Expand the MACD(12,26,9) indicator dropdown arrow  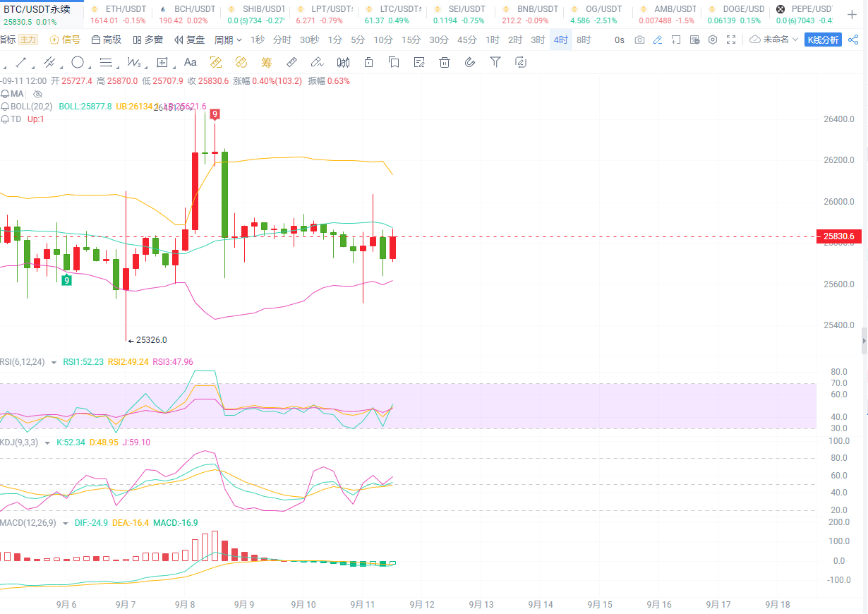(x=65, y=523)
